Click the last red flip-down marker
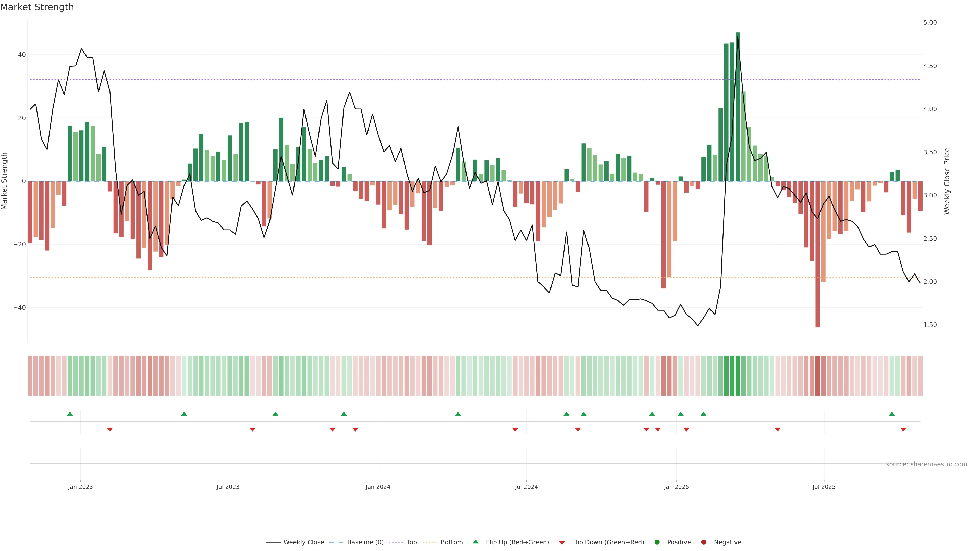 coord(903,429)
